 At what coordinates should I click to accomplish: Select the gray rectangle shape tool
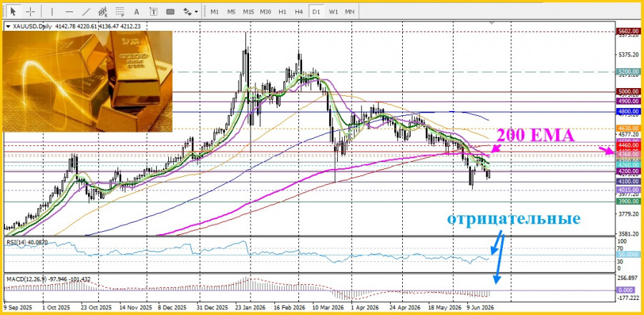(x=170, y=11)
